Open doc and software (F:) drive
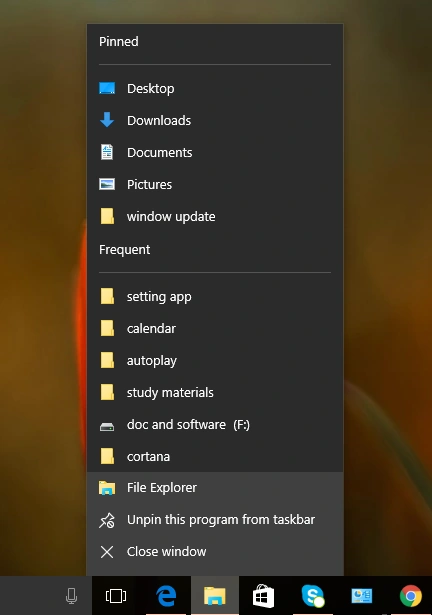 coord(215,425)
